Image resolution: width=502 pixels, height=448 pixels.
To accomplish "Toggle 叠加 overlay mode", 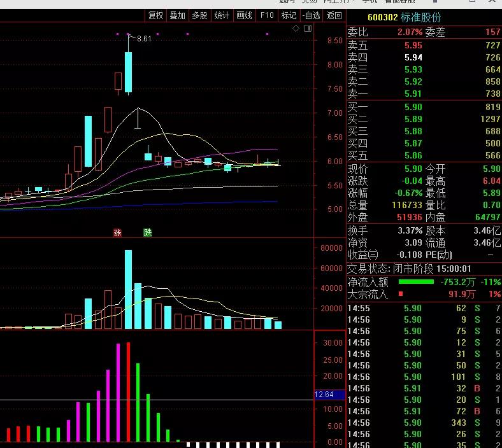I will [x=177, y=15].
